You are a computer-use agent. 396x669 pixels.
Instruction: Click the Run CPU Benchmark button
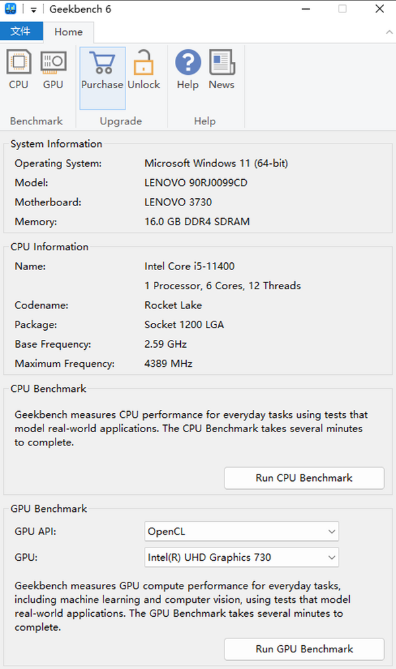coord(304,478)
